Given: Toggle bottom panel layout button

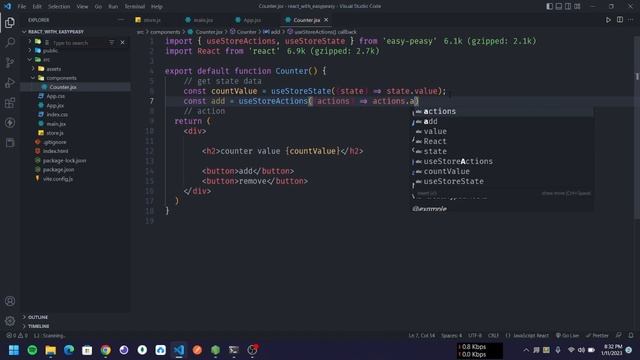Looking at the screenshot, I should [x=559, y=6].
